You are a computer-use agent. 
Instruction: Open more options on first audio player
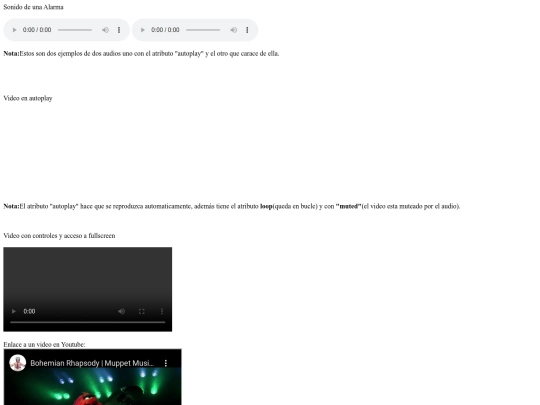click(x=119, y=30)
